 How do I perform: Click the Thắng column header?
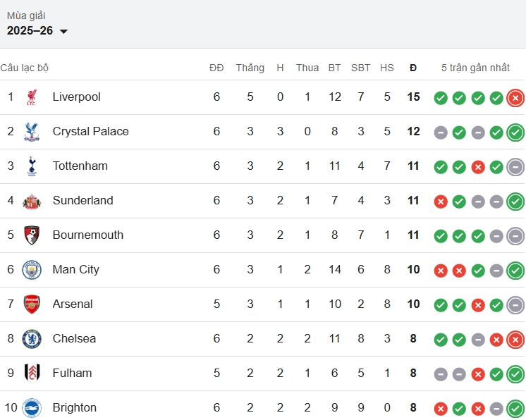click(250, 68)
